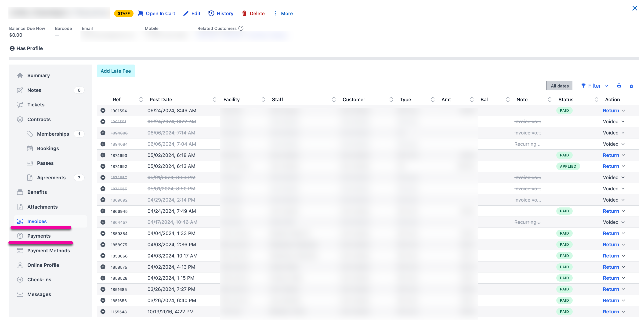The height and width of the screenshot is (326, 644).
Task: Expand invoice row 1866945 plus icon
Action: click(103, 211)
